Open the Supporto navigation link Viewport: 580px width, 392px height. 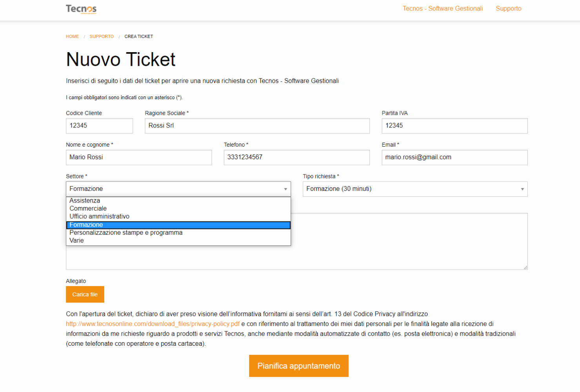coord(508,9)
